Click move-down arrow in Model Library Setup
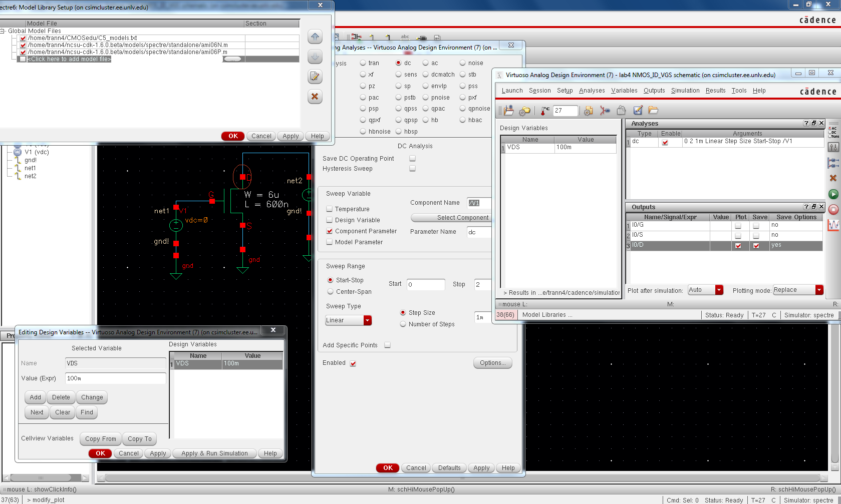The image size is (841, 504). [315, 57]
